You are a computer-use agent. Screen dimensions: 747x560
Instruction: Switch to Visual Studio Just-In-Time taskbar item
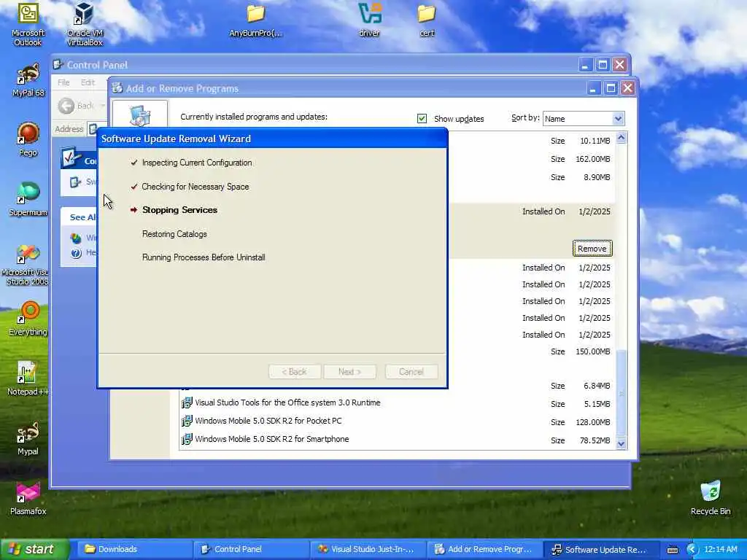tap(367, 550)
